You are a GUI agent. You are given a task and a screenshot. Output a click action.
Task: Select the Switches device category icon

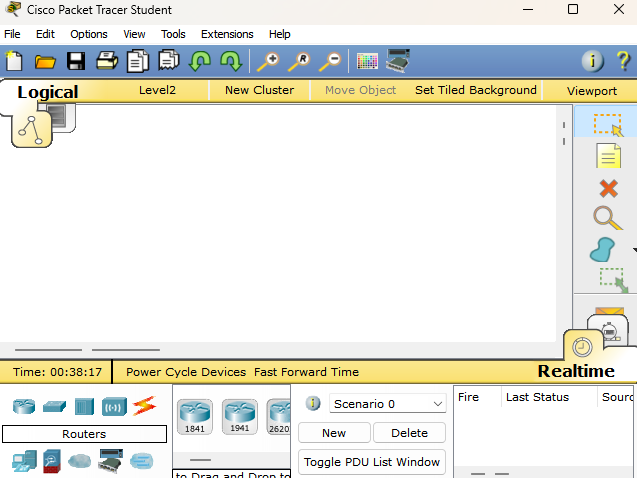click(x=54, y=406)
